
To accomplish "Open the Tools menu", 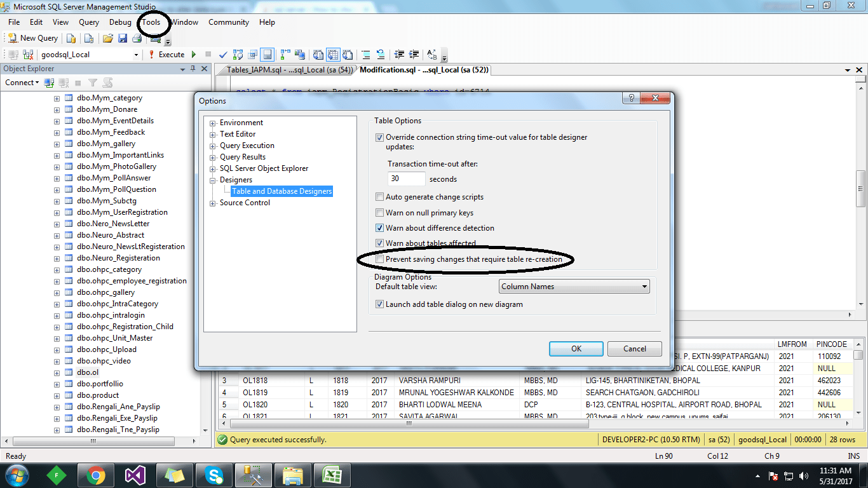I will click(x=151, y=22).
